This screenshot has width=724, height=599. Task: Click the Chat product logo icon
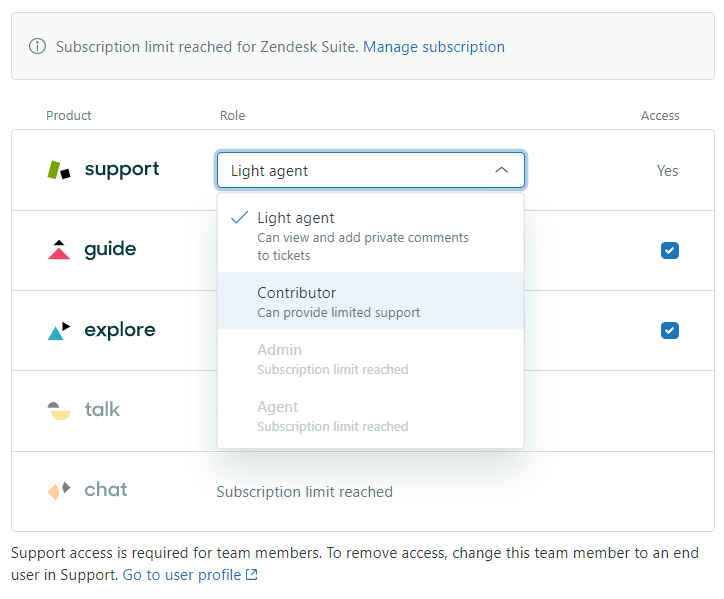59,490
